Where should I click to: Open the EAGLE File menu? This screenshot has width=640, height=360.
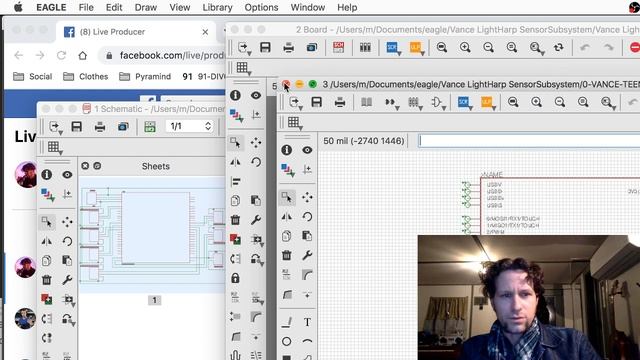pos(86,7)
